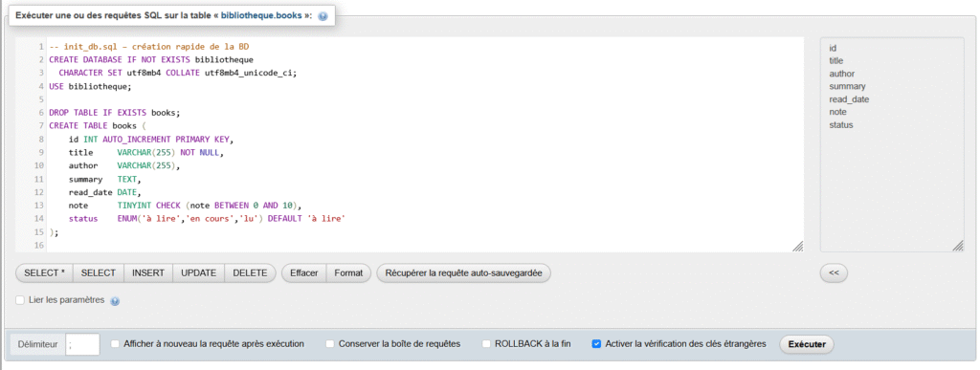
Task: Click the title VARCHAR(255) NOT NULL line
Action: coord(146,152)
